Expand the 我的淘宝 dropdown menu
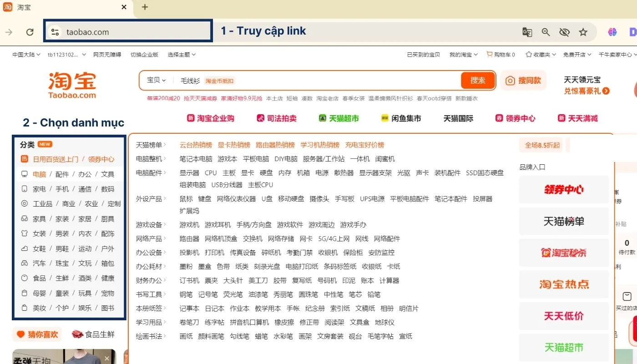The width and height of the screenshot is (637, 364). pyautogui.click(x=463, y=55)
